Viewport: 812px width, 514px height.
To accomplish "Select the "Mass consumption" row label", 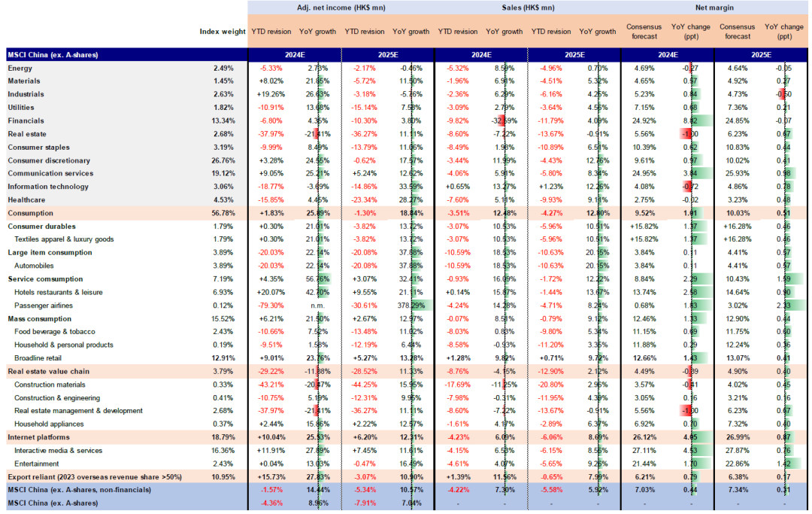I will pos(39,318).
